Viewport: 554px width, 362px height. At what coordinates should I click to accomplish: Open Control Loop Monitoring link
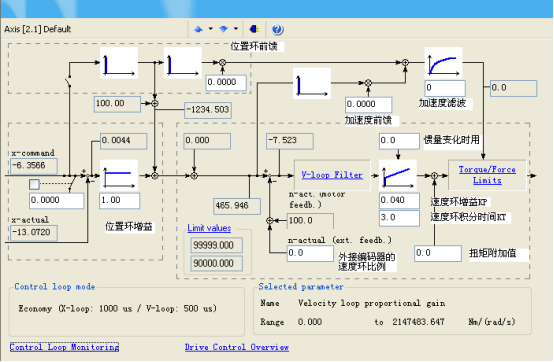64,347
